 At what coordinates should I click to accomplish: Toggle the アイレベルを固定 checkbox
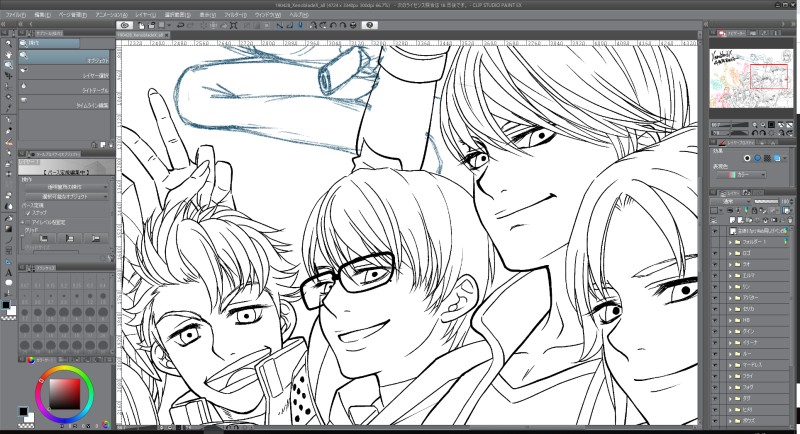(x=28, y=222)
